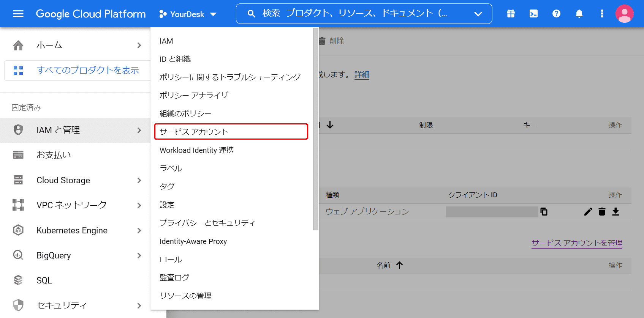This screenshot has width=644, height=318.
Task: Open the three-dot settings menu
Action: [x=602, y=14]
